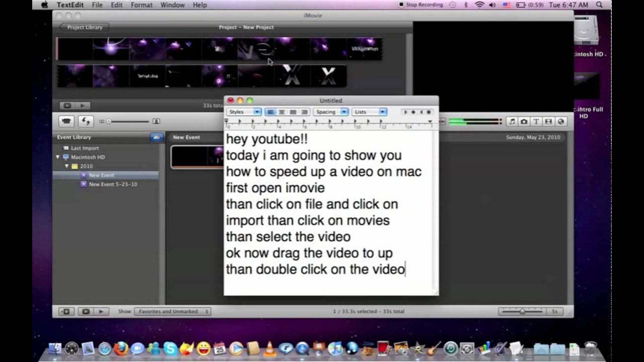This screenshot has height=362, width=644.
Task: Click the audio level meter in iMovie toolbar
Action: 475,121
